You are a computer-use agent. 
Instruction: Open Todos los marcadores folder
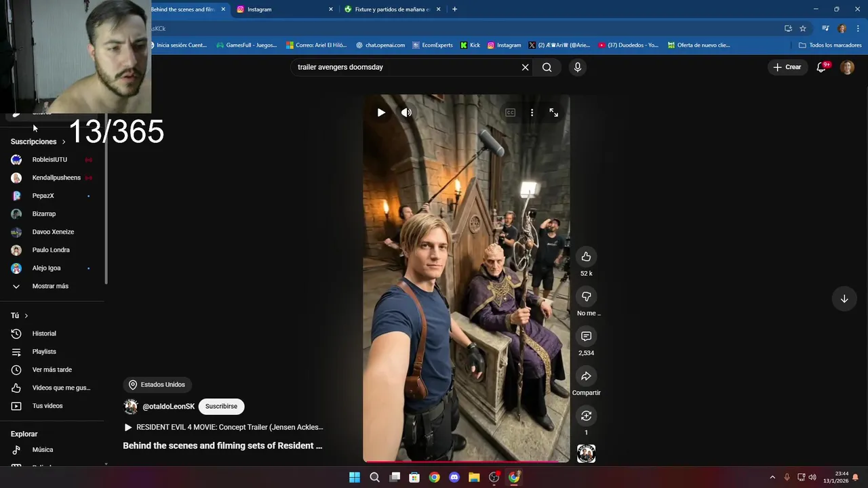[x=830, y=45]
